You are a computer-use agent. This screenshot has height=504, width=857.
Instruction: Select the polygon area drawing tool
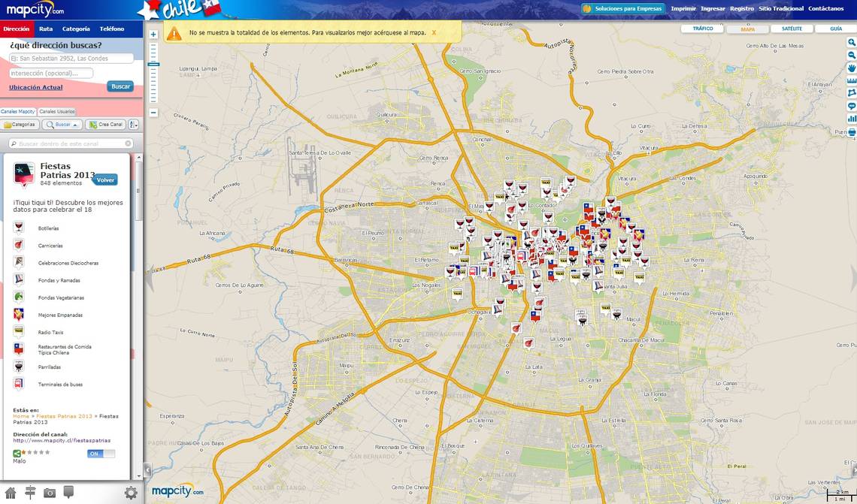click(x=852, y=93)
